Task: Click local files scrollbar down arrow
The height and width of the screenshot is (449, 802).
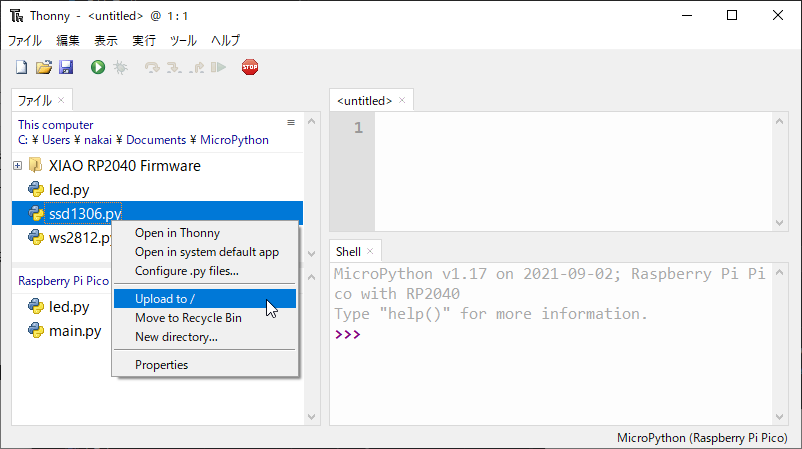Action: pyautogui.click(x=311, y=254)
